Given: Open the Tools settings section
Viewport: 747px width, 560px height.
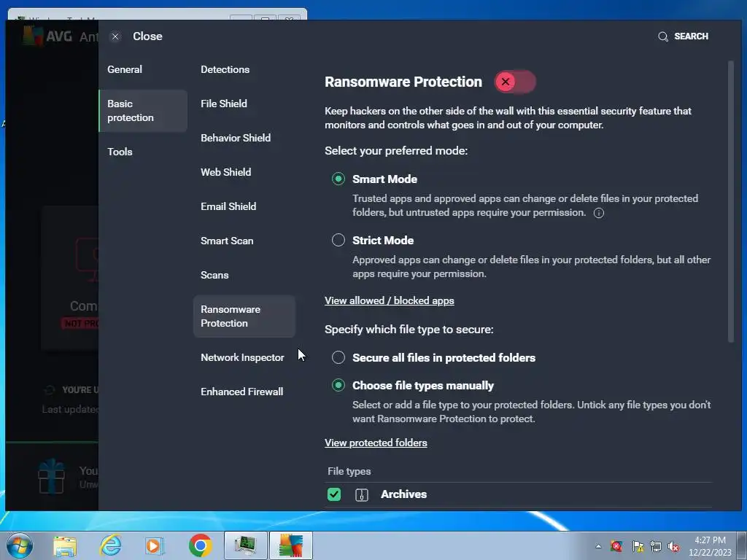Looking at the screenshot, I should pyautogui.click(x=120, y=152).
